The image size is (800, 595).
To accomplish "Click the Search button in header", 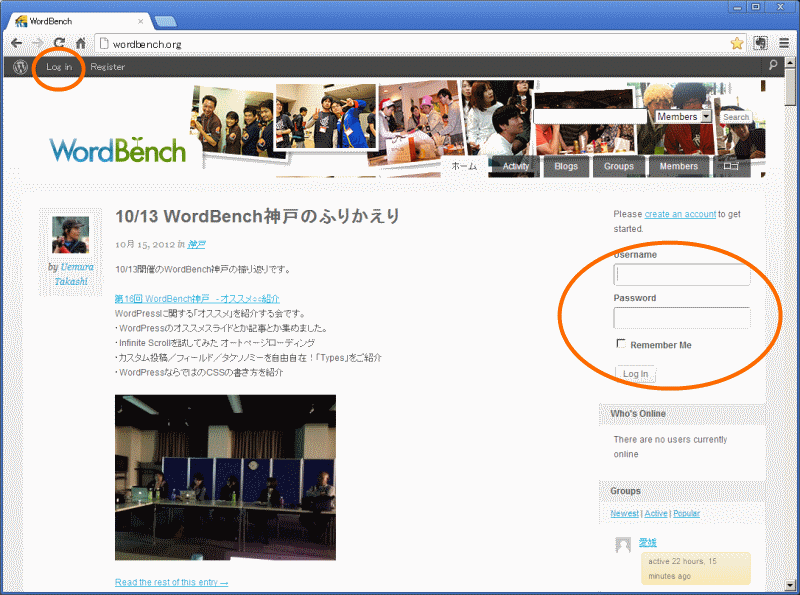I will click(736, 117).
